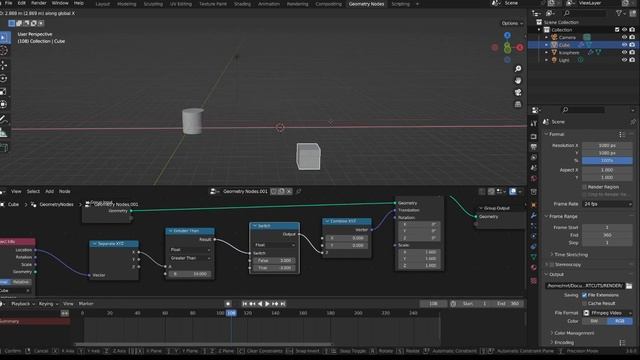Viewport: 640px width, 360px height.
Task: Select the BW color button
Action: tap(595, 321)
